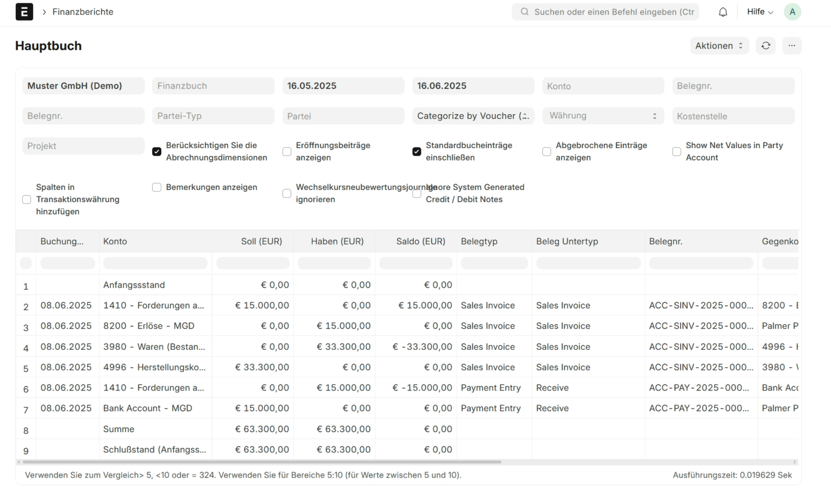Click the € -33.300,00 saldo cell
Image resolution: width=831 pixels, height=504 pixels.
pos(415,347)
